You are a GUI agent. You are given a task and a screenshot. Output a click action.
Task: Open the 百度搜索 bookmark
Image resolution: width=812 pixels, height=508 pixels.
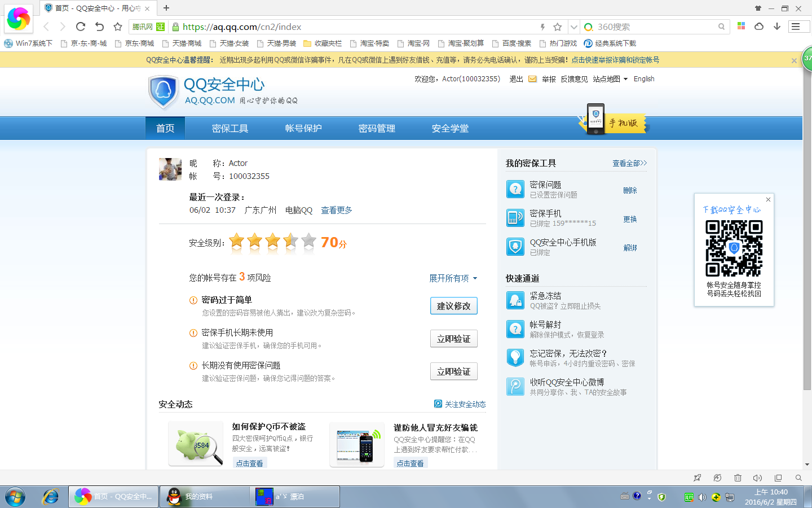[x=512, y=43]
